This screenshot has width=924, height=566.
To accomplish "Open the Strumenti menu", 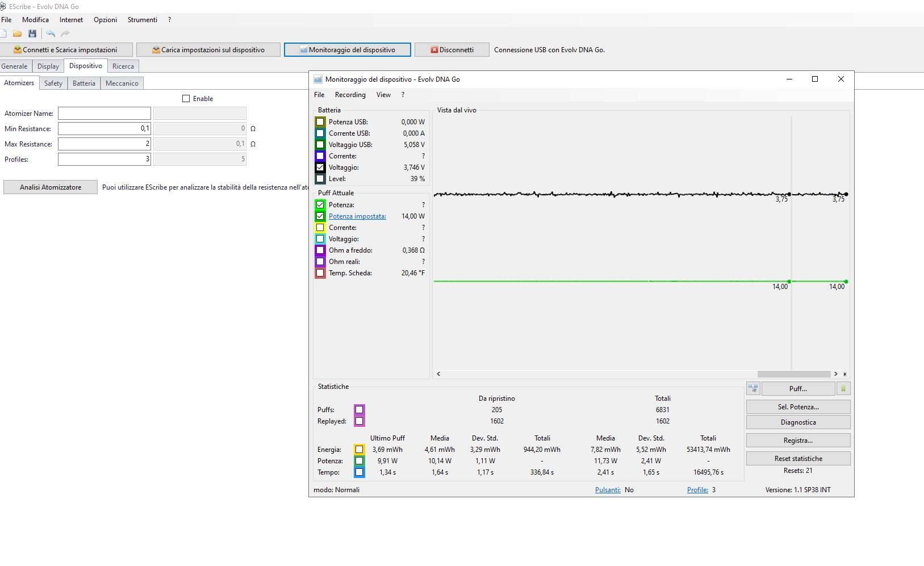I will pos(142,20).
